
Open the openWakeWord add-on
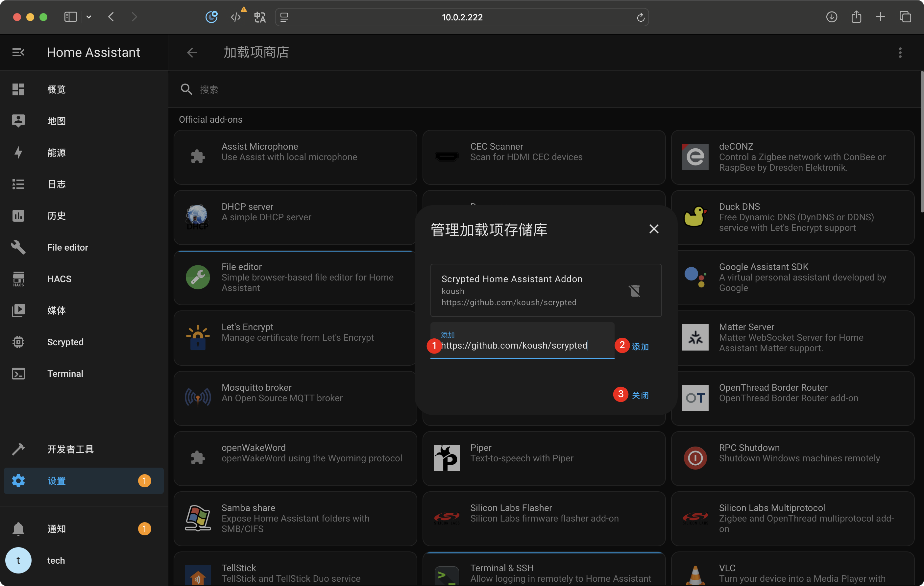(x=295, y=458)
